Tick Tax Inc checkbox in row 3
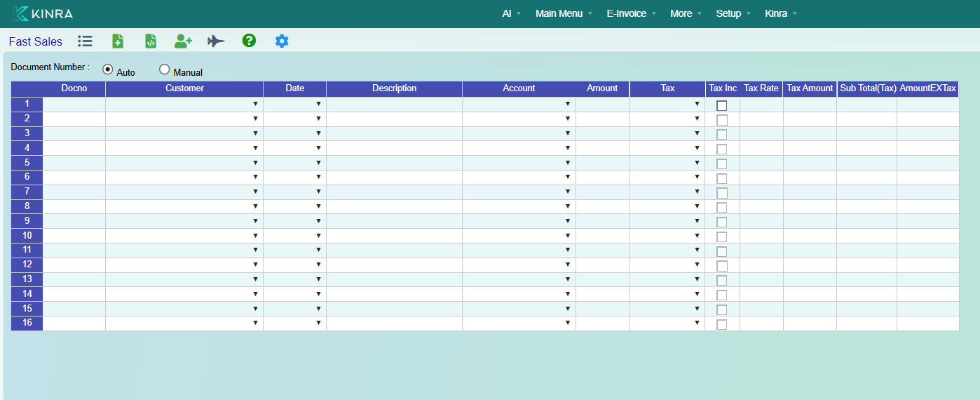This screenshot has height=400, width=980. tap(722, 135)
